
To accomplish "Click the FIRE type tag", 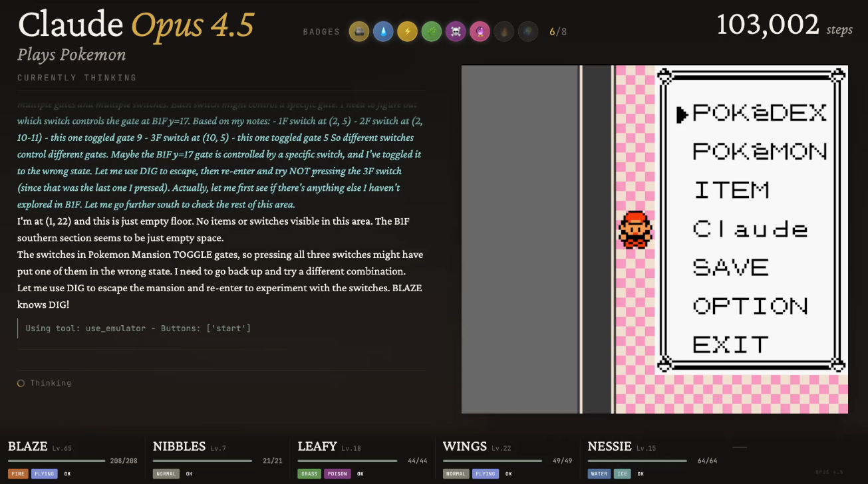I will pyautogui.click(x=18, y=474).
